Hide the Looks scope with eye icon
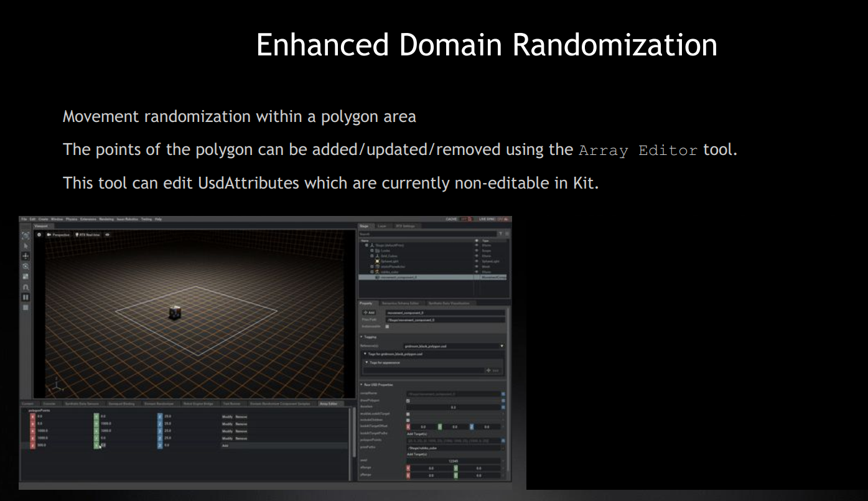 pos(477,250)
